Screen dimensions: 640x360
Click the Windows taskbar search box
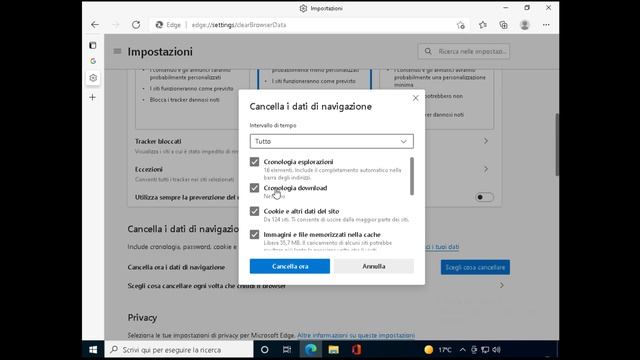179,350
